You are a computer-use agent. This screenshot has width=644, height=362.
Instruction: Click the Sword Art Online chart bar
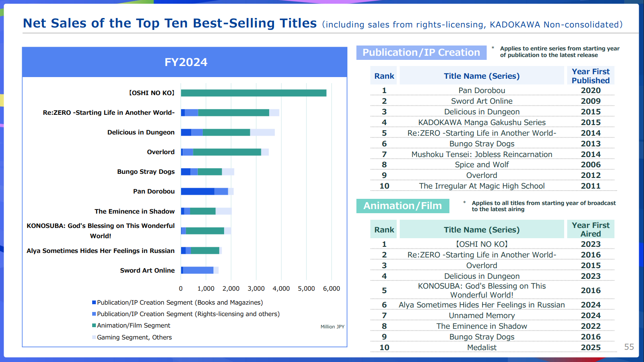pyautogui.click(x=198, y=270)
